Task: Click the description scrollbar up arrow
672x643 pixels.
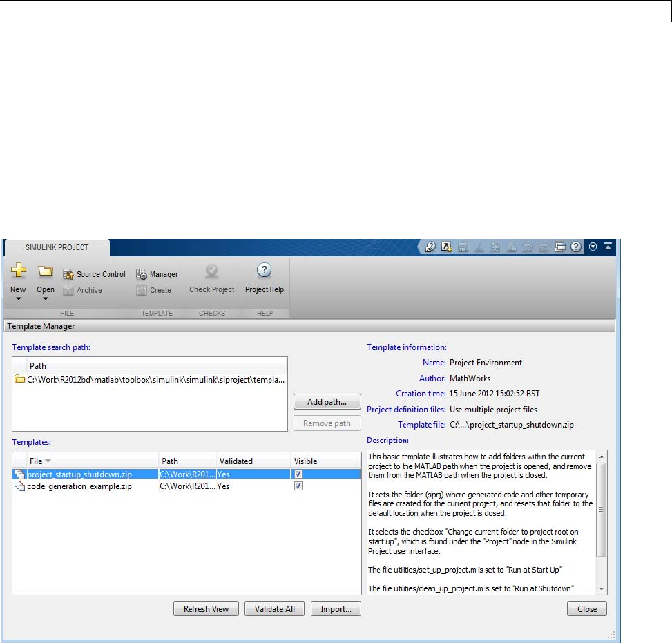Action: click(602, 457)
